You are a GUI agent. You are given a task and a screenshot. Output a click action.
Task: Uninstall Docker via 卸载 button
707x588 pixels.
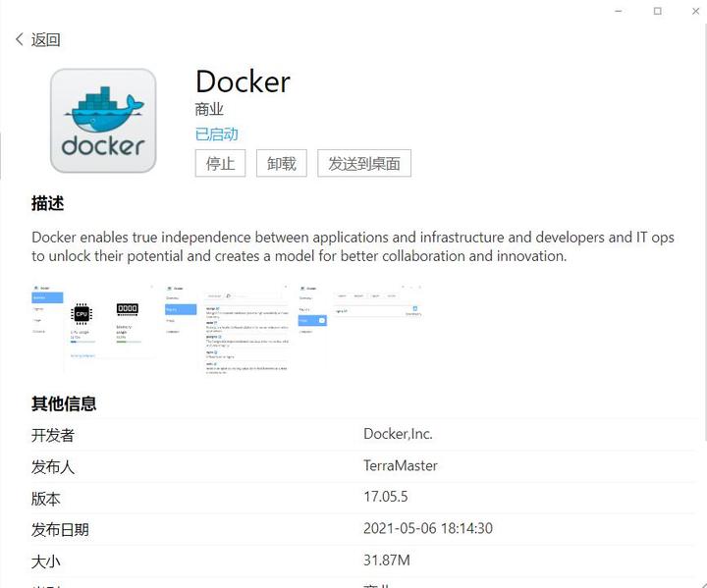coord(282,163)
